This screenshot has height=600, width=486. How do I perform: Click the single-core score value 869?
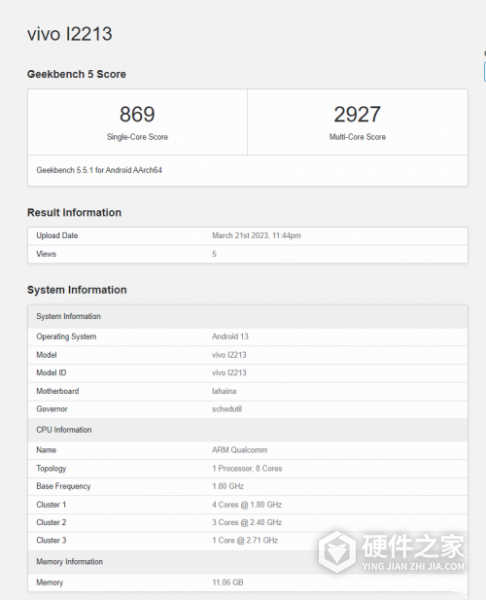137,114
